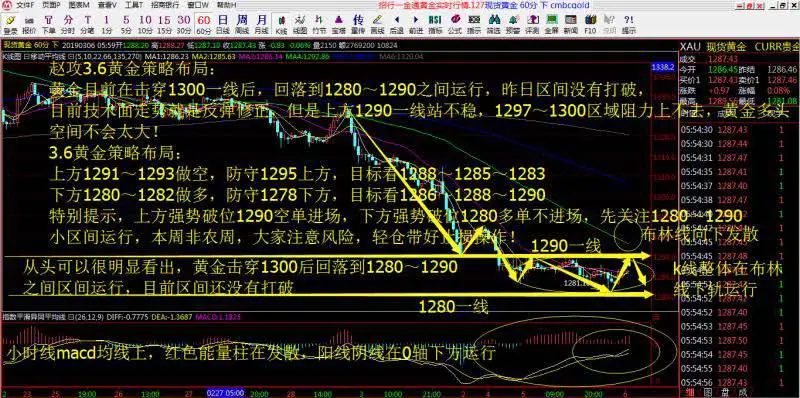800x398 pixels.
Task: Click the 后退 back arrow icon
Action: click(x=396, y=23)
